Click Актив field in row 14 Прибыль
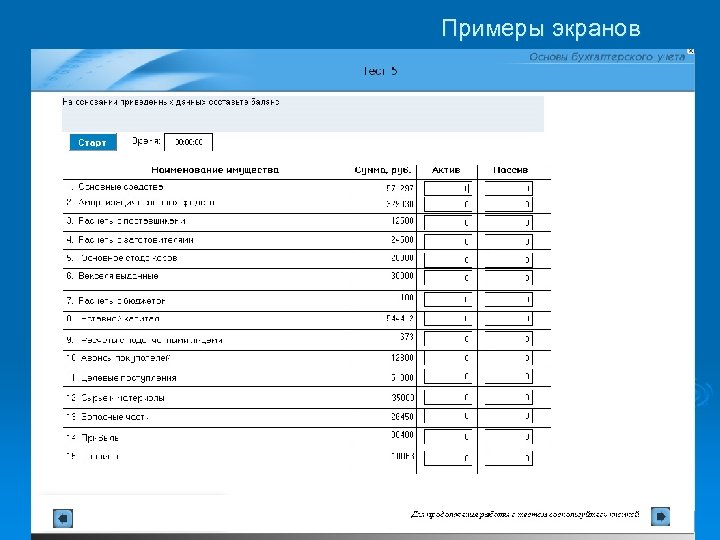 (448, 437)
